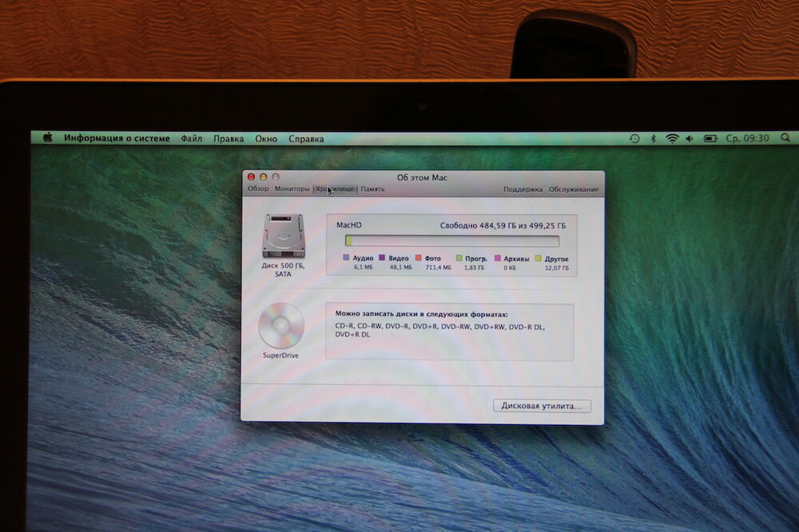Click the 0 КБ Архивы value

coord(510,268)
